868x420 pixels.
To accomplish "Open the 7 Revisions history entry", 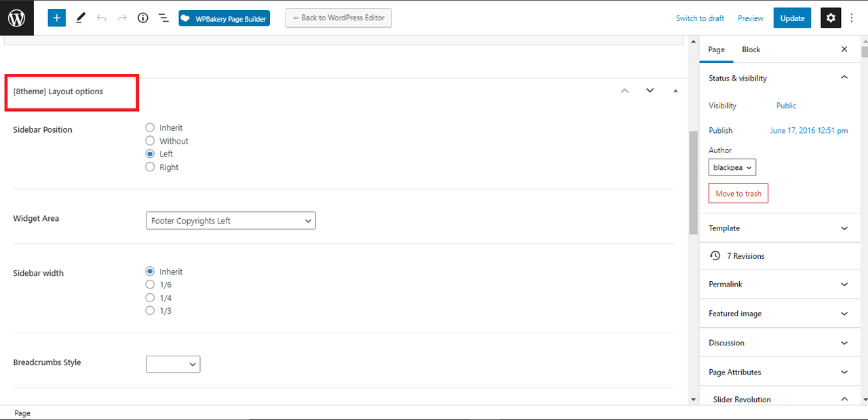I will click(737, 256).
